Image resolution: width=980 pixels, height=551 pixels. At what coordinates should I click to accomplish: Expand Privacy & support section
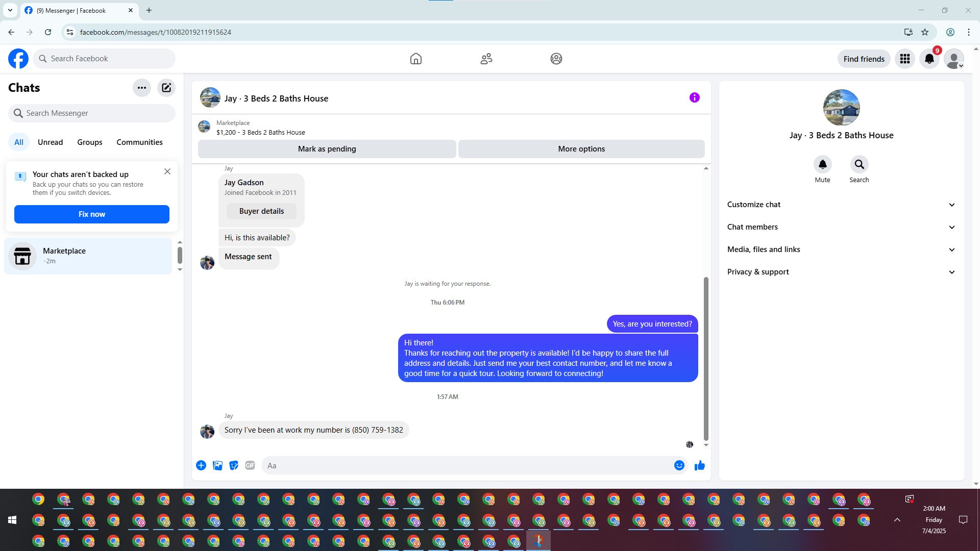coord(841,272)
